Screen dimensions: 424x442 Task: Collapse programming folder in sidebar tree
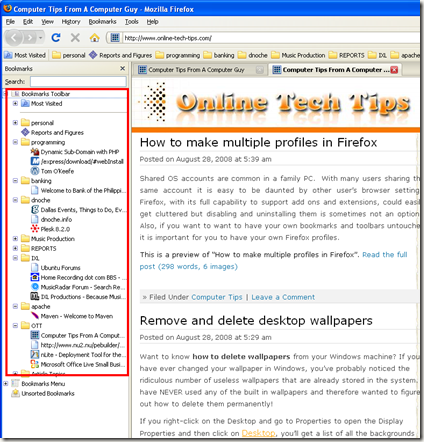tap(15, 142)
